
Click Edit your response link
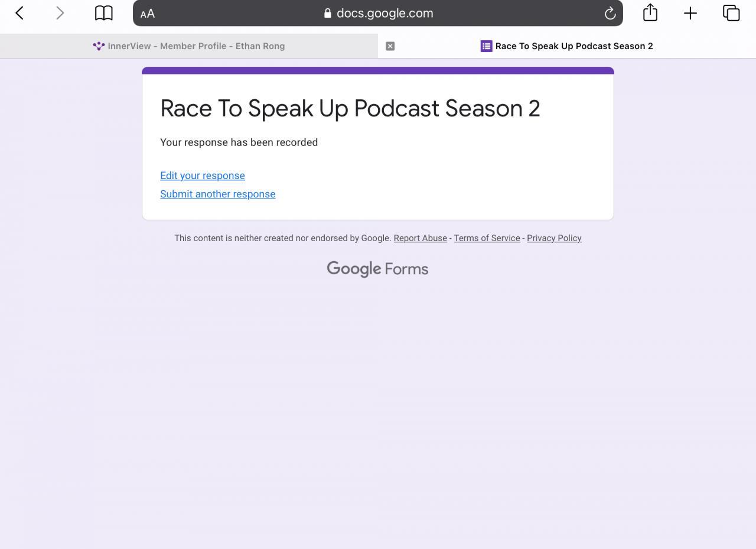[203, 176]
